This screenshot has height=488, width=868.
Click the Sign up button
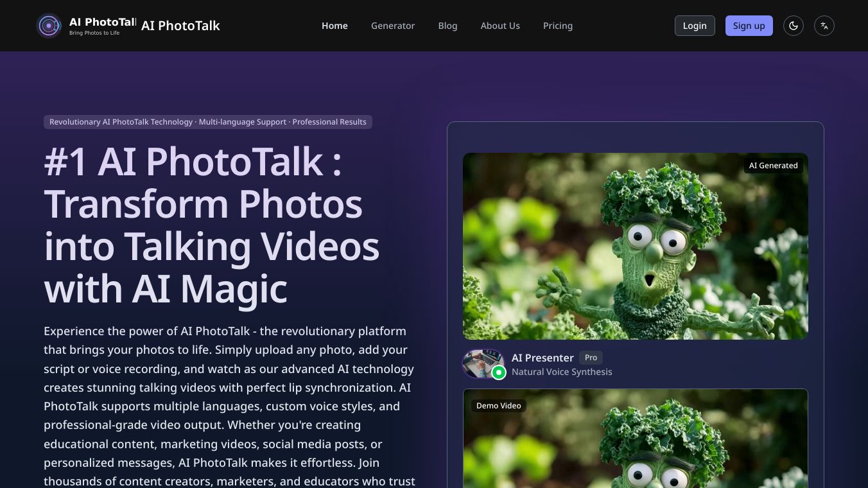749,26
